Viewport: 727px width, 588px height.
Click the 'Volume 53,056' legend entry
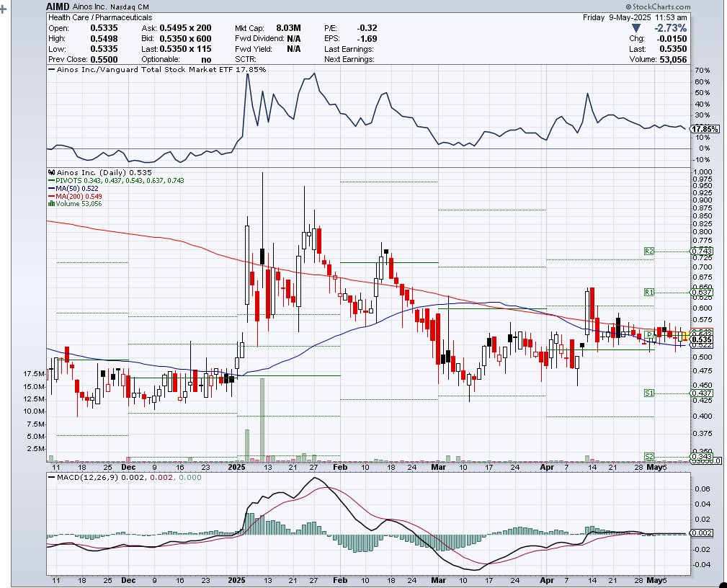(75, 204)
